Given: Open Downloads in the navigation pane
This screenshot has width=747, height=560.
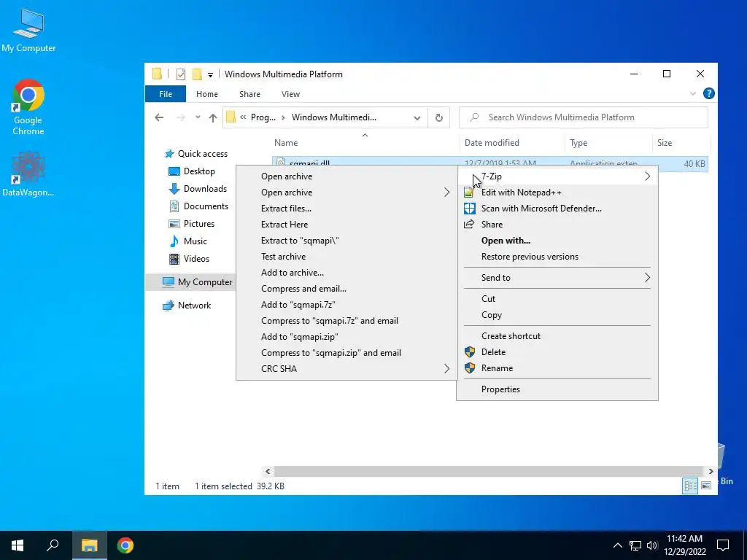Looking at the screenshot, I should tap(198, 189).
